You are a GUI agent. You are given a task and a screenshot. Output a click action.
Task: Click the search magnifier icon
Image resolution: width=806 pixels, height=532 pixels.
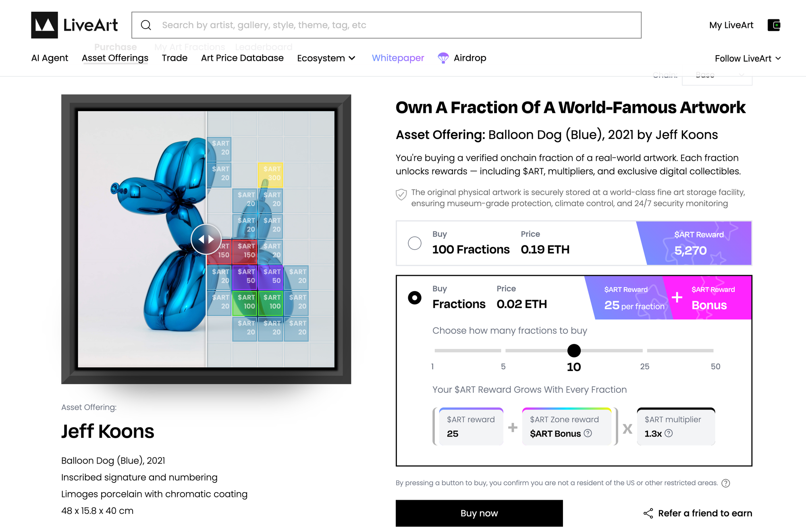click(x=146, y=25)
